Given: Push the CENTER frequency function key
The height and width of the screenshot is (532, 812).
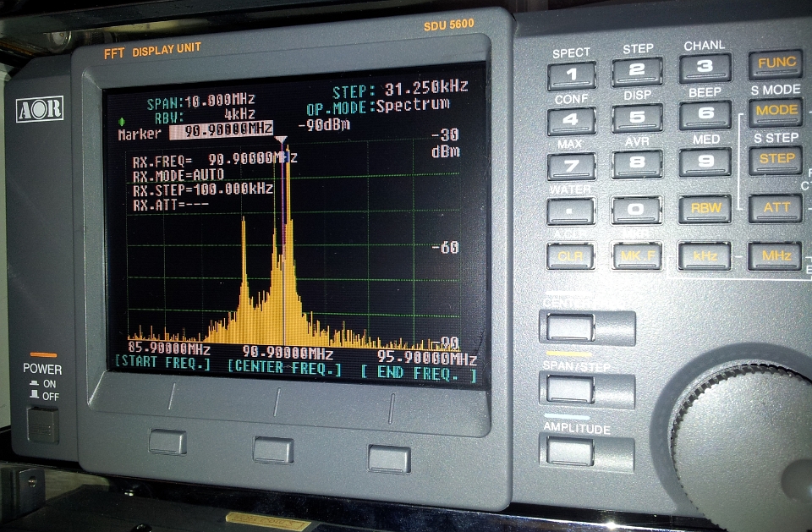Looking at the screenshot, I should [x=571, y=327].
